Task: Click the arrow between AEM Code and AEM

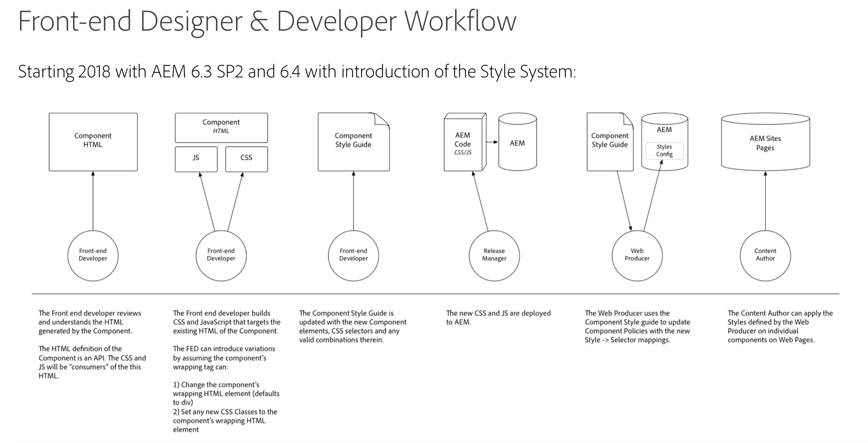Action: click(x=492, y=142)
